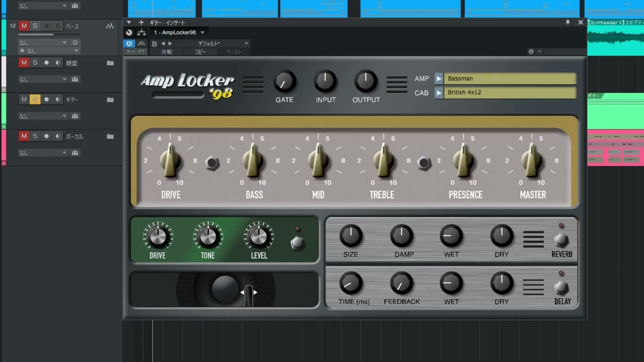Collapse the insert header triangle
Viewport: 644px width, 362px height.
tap(129, 23)
